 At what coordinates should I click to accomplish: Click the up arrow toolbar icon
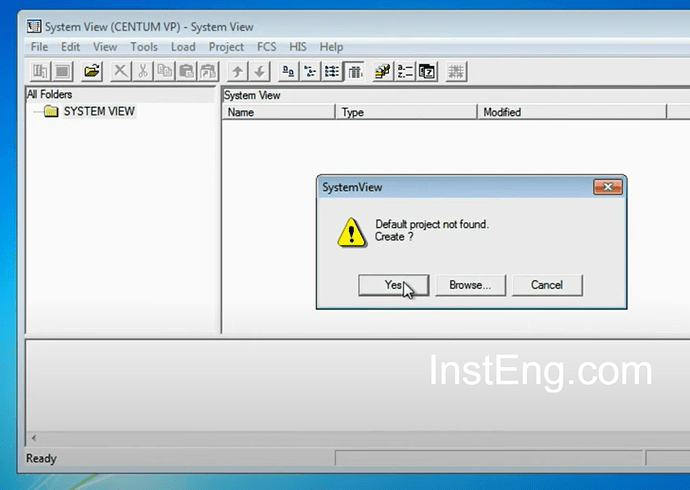238,71
